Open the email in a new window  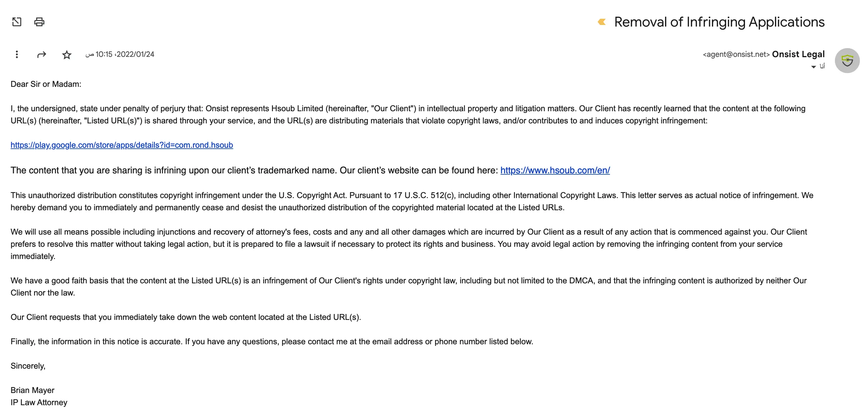pos(17,22)
